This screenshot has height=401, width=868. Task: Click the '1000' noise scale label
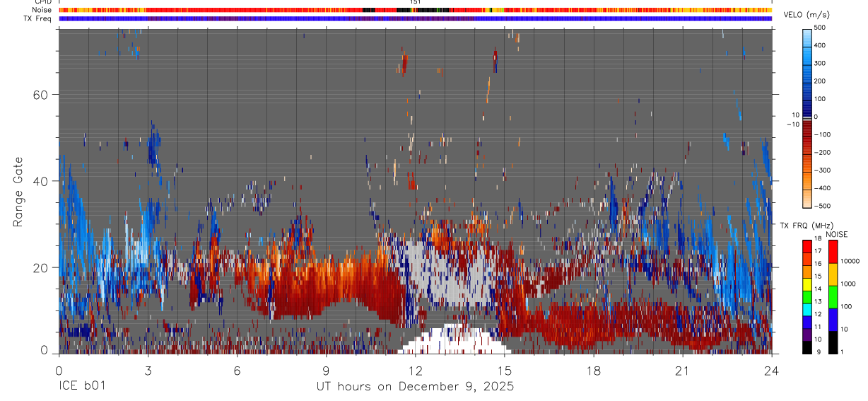point(849,284)
